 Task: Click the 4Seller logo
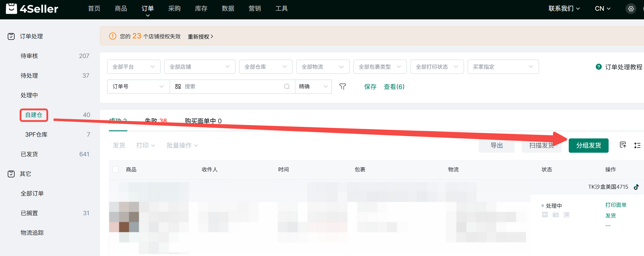coord(32,9)
